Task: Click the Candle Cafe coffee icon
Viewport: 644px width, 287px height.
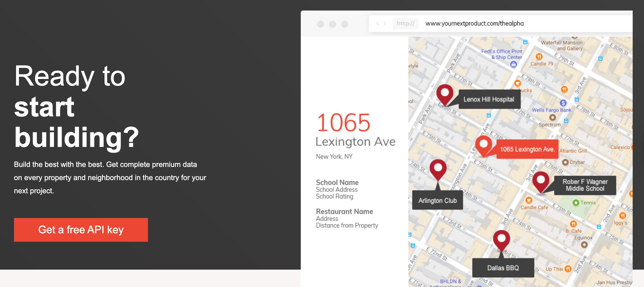Action: click(x=529, y=200)
